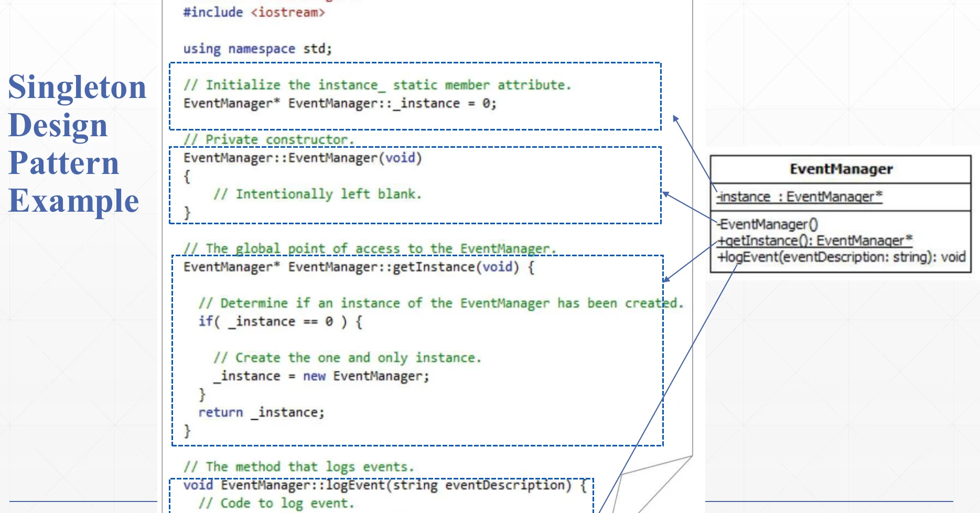Screen dimensions: 980x513
Task: Click 'EventManager::getInstance(void)' function signature
Action: 359,267
